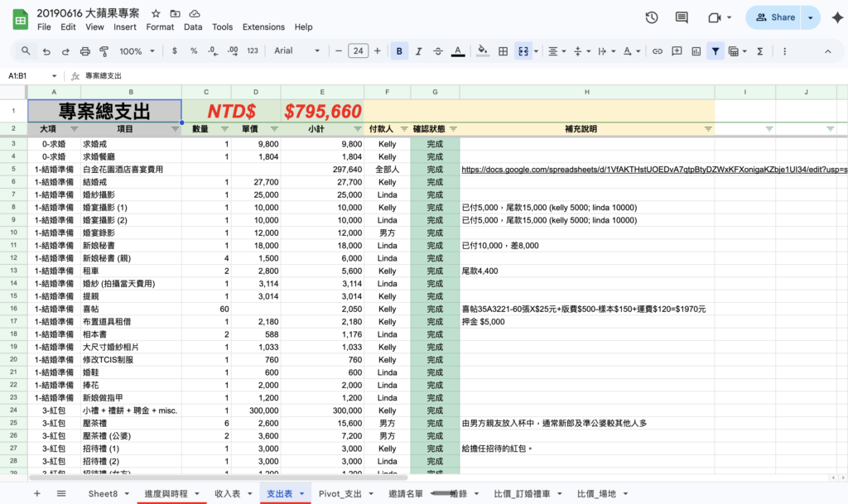Open the comments panel icon
This screenshot has height=504, width=848.
(x=682, y=17)
